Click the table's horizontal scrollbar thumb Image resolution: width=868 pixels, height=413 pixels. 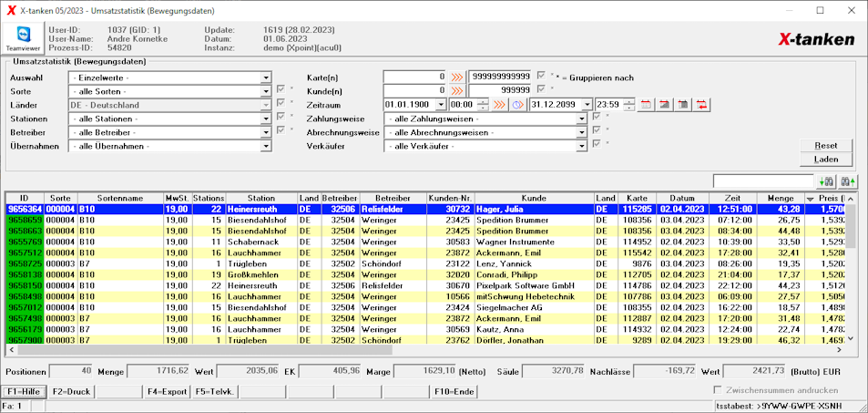tap(205, 350)
